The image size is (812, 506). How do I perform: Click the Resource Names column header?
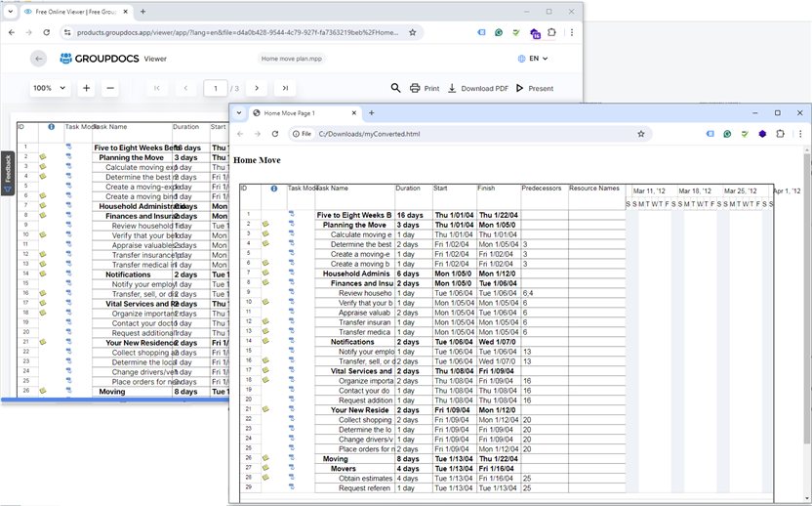click(594, 189)
